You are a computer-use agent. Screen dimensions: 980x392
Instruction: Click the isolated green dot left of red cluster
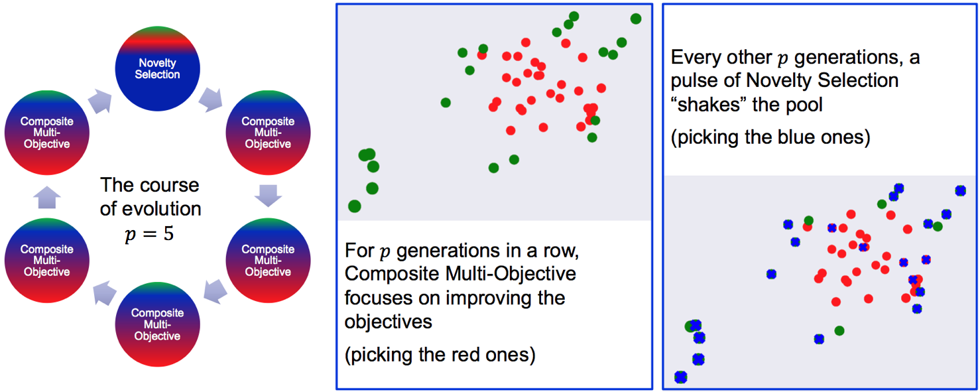(446, 102)
